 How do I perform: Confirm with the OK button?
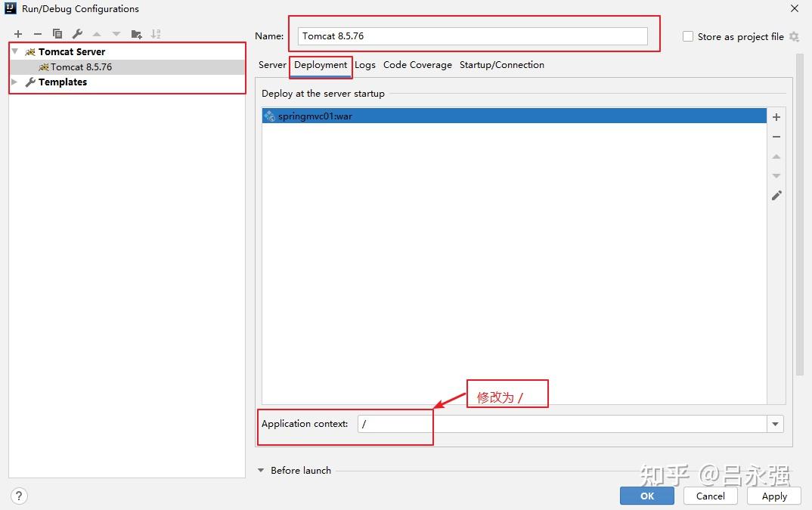pos(647,496)
